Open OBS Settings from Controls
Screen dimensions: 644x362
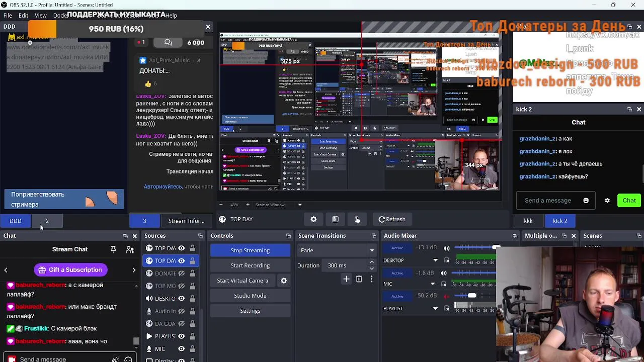click(250, 311)
